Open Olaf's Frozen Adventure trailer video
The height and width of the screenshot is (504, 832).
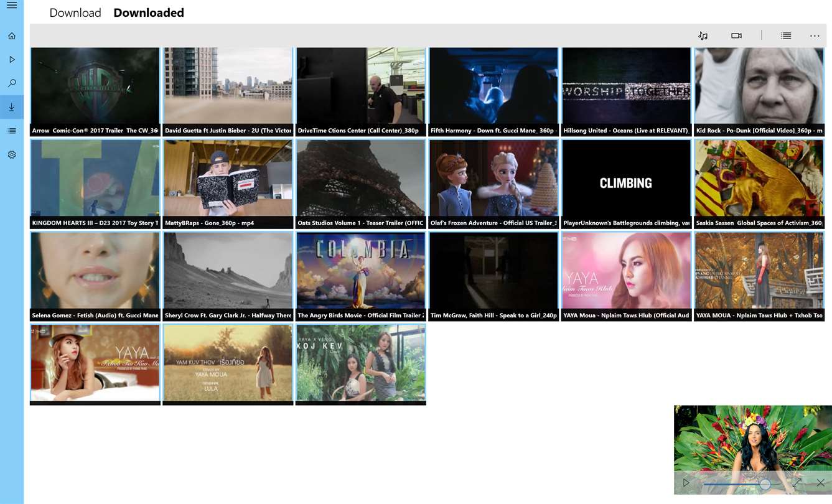(x=493, y=184)
